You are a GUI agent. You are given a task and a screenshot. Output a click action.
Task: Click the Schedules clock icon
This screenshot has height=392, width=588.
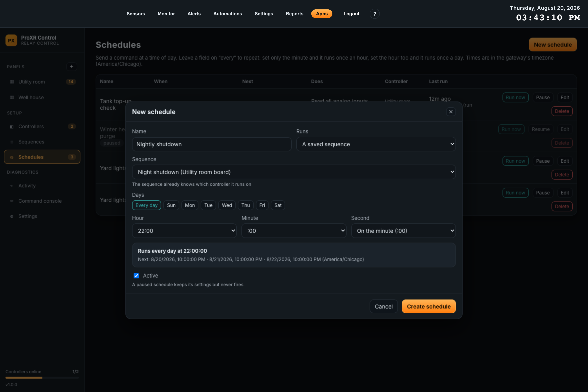pyautogui.click(x=12, y=157)
